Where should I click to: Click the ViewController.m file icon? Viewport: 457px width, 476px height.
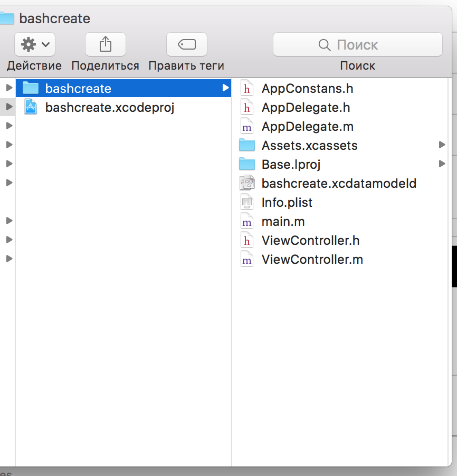coord(247,260)
